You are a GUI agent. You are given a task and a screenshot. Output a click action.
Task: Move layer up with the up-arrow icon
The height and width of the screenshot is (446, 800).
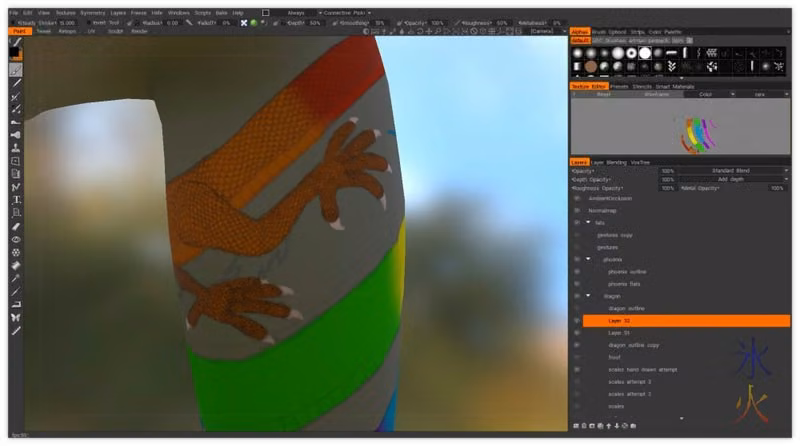609,426
